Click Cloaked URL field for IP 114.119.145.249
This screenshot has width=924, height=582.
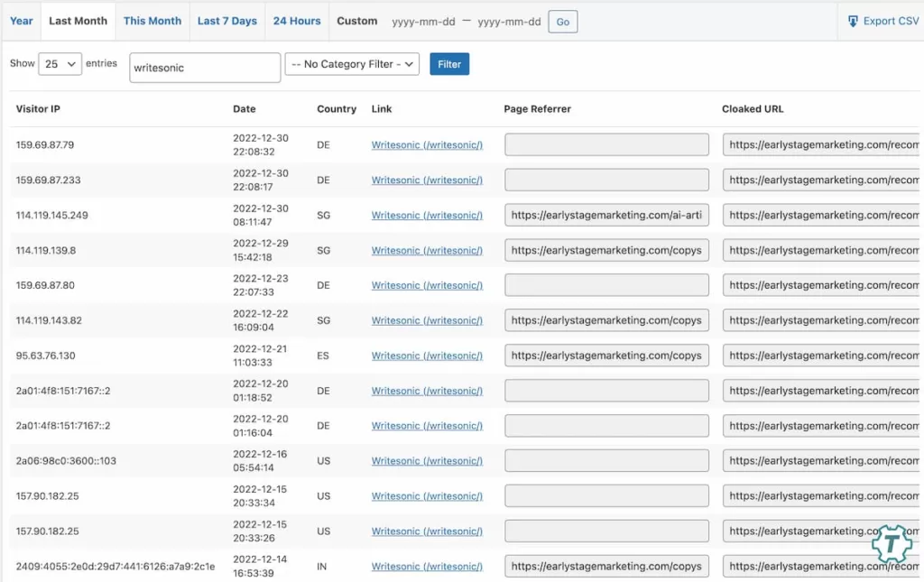(823, 215)
